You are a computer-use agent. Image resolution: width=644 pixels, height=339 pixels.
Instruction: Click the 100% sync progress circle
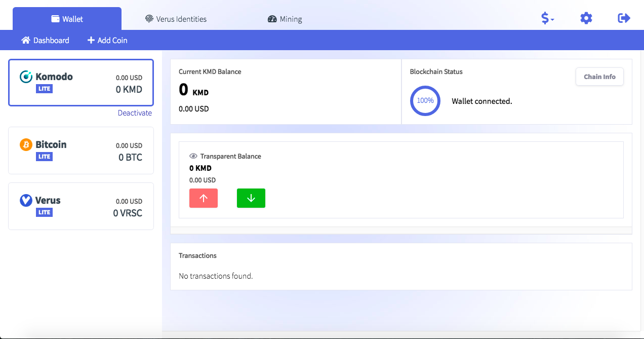(x=425, y=100)
